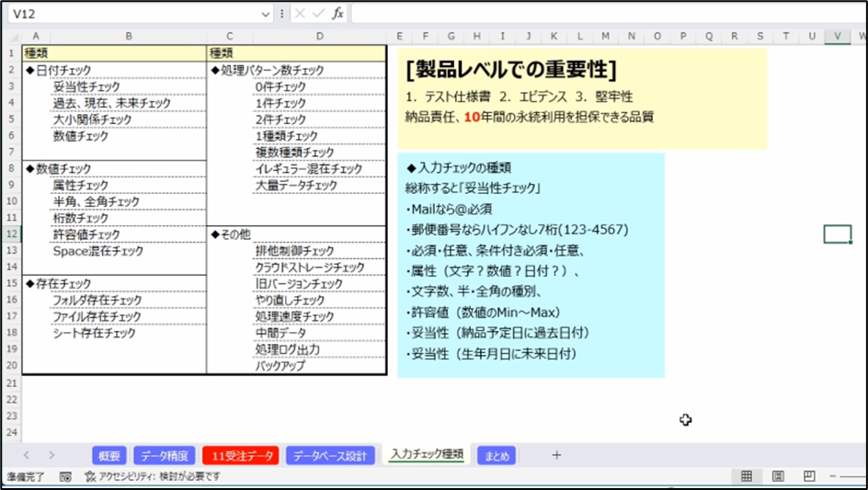Open the まとめ sheet tab
Image resolution: width=868 pixels, height=490 pixels.
click(x=496, y=455)
